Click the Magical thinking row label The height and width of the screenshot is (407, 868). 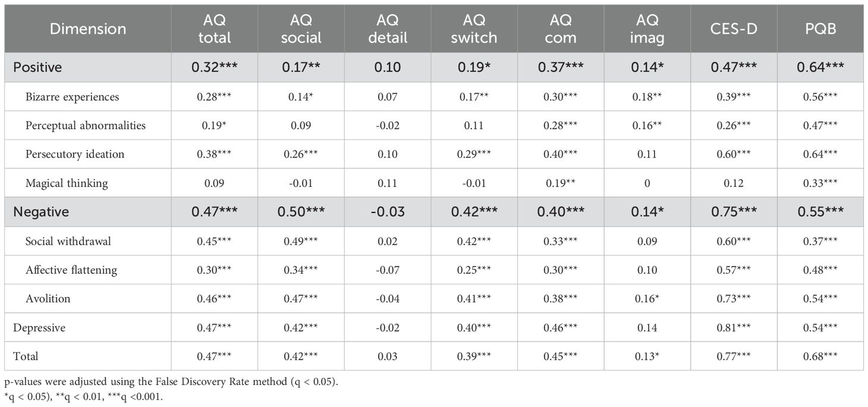(x=67, y=183)
